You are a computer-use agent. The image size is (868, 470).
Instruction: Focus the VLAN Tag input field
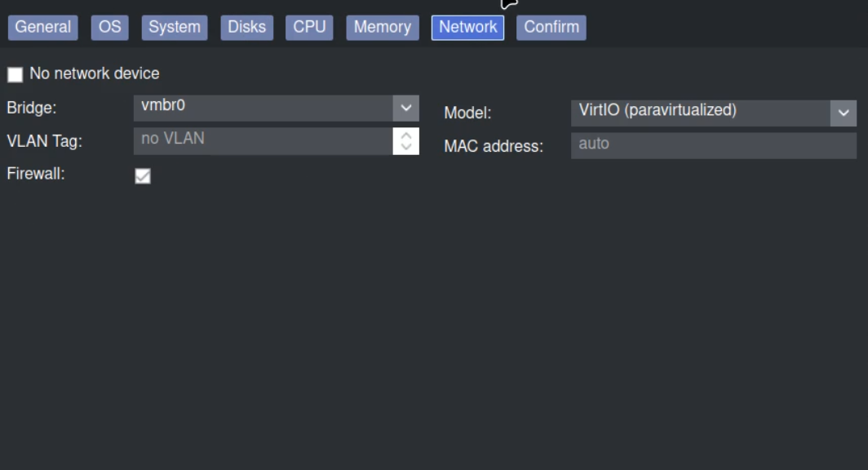click(x=262, y=140)
